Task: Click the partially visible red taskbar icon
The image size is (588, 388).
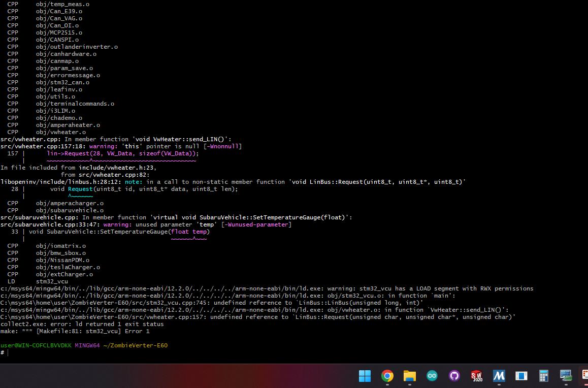Action: click(584, 376)
